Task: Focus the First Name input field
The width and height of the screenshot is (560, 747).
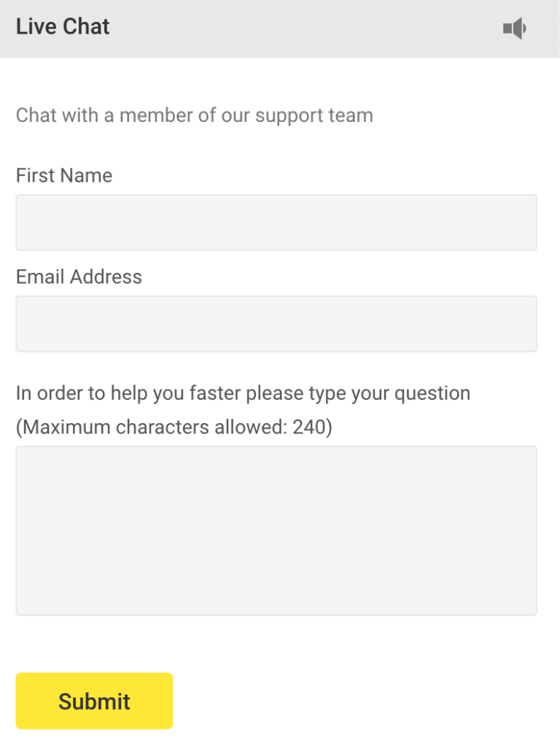Action: click(276, 222)
